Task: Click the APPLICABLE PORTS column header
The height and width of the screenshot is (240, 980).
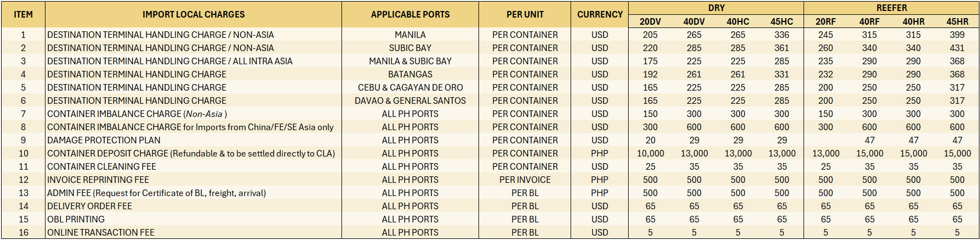Action: [410, 15]
